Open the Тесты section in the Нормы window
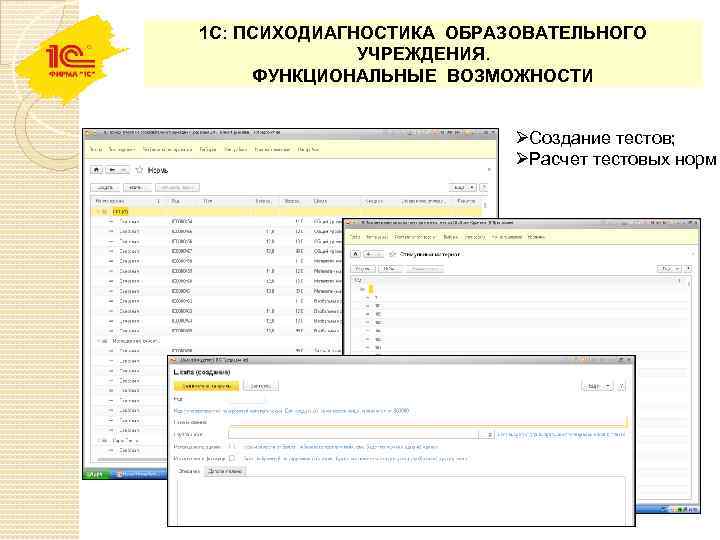The width and height of the screenshot is (720, 540). 96,150
